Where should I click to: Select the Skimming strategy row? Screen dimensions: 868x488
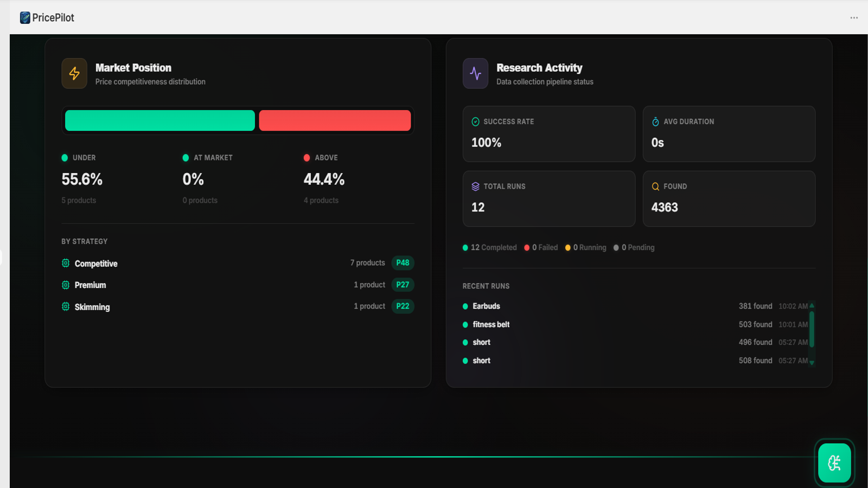coord(238,306)
